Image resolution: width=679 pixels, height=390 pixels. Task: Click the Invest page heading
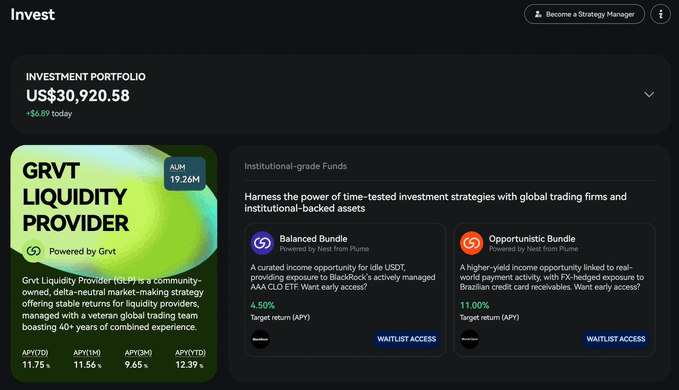click(32, 15)
